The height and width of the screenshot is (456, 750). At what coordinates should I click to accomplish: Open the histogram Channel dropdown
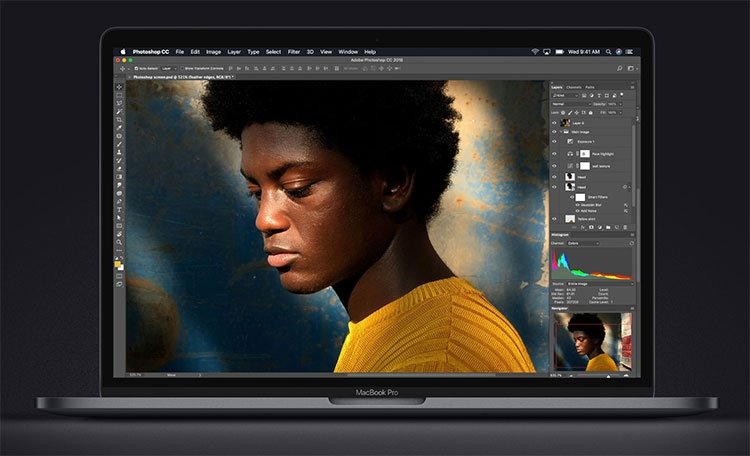click(x=583, y=243)
